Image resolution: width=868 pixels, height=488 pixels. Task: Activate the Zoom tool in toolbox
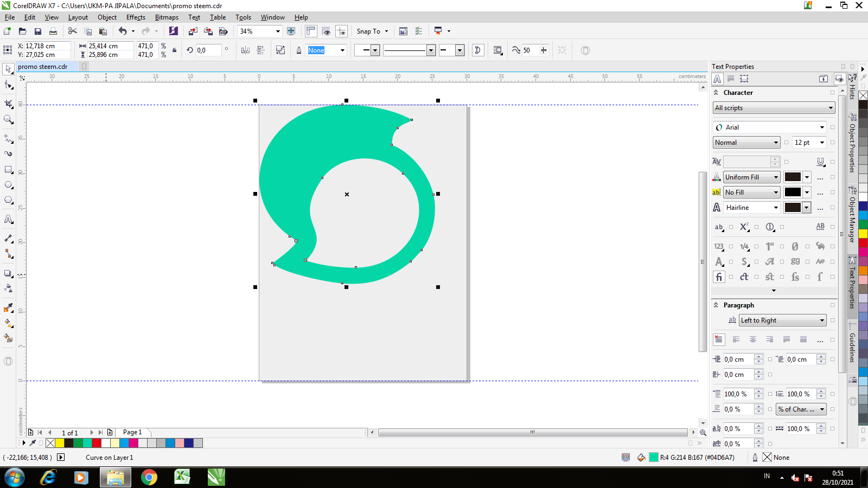pyautogui.click(x=8, y=119)
